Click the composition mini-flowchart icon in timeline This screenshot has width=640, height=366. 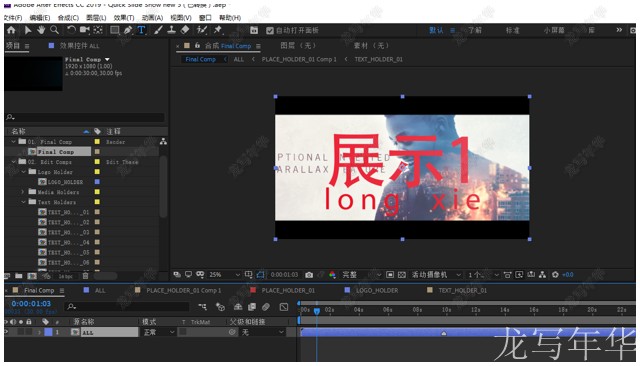coord(202,306)
